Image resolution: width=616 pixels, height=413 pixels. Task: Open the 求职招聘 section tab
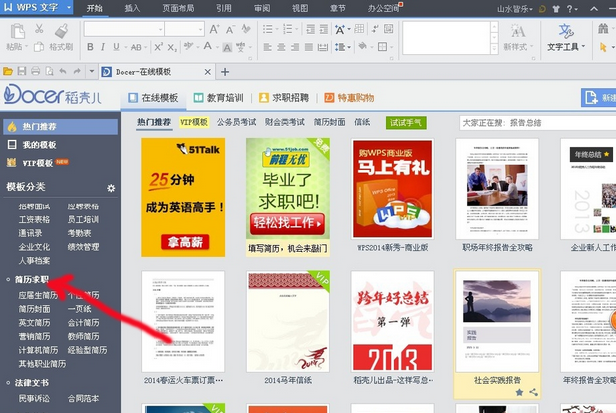[284, 98]
